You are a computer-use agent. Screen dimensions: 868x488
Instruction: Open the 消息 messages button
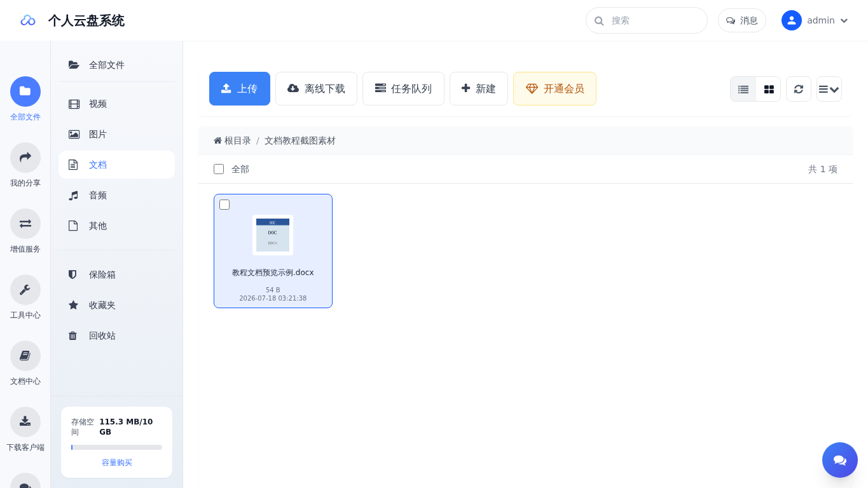[x=742, y=20]
